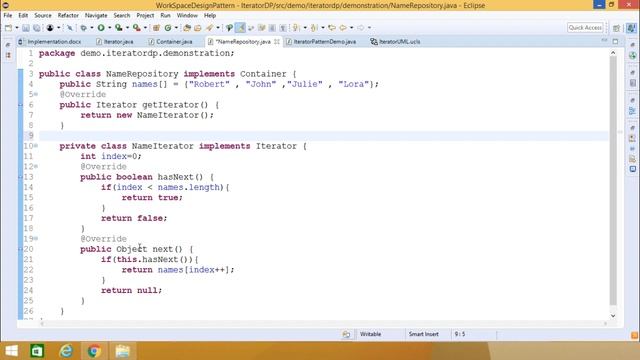Collapse the NameIterator class fold at line 10

(x=36, y=146)
